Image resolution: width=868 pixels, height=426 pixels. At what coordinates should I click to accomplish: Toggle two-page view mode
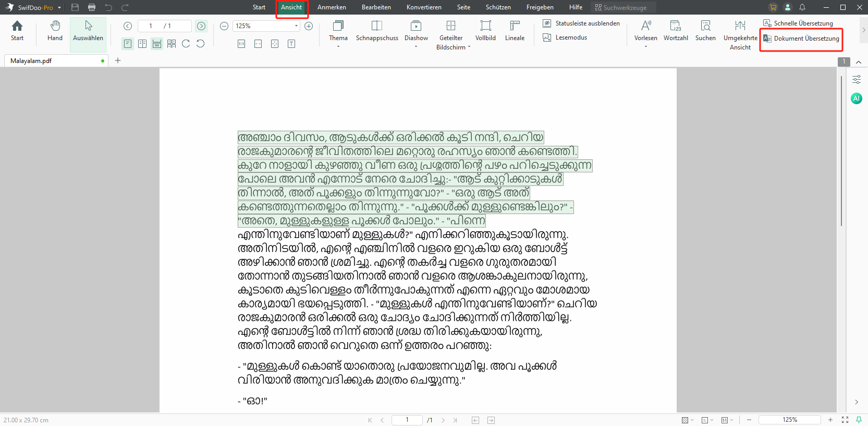point(142,44)
